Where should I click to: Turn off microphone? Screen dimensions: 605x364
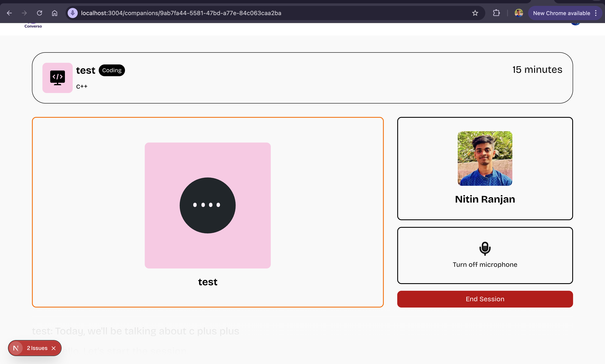485,255
